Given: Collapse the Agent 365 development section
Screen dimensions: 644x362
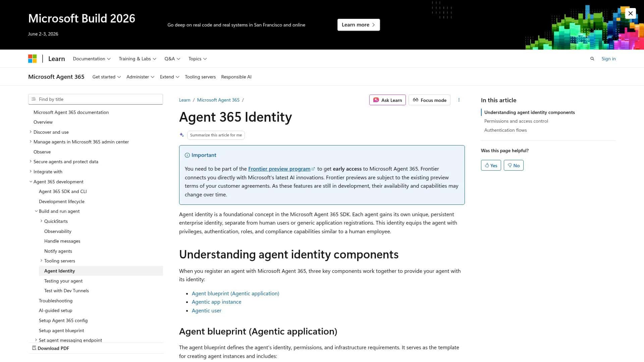Looking at the screenshot, I should click(31, 181).
